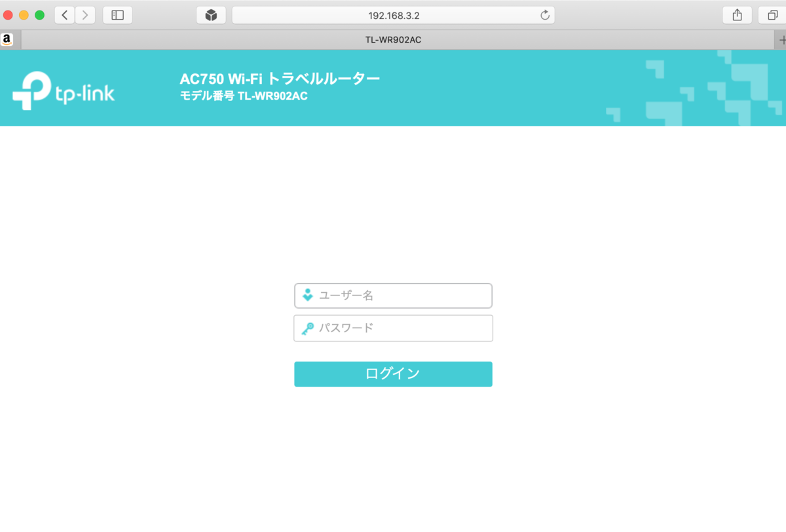The height and width of the screenshot is (532, 786).
Task: Click the Safari back navigation arrow
Action: point(64,14)
